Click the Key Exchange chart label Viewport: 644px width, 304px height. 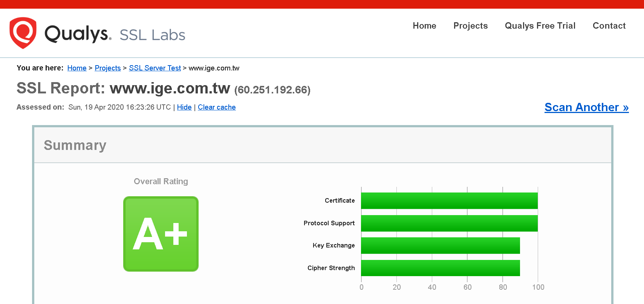(334, 245)
